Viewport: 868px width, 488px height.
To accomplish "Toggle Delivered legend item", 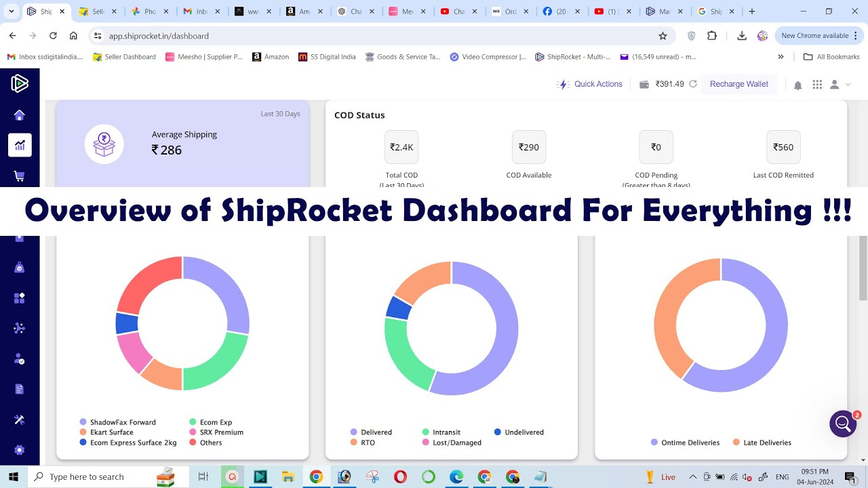I will 371,432.
